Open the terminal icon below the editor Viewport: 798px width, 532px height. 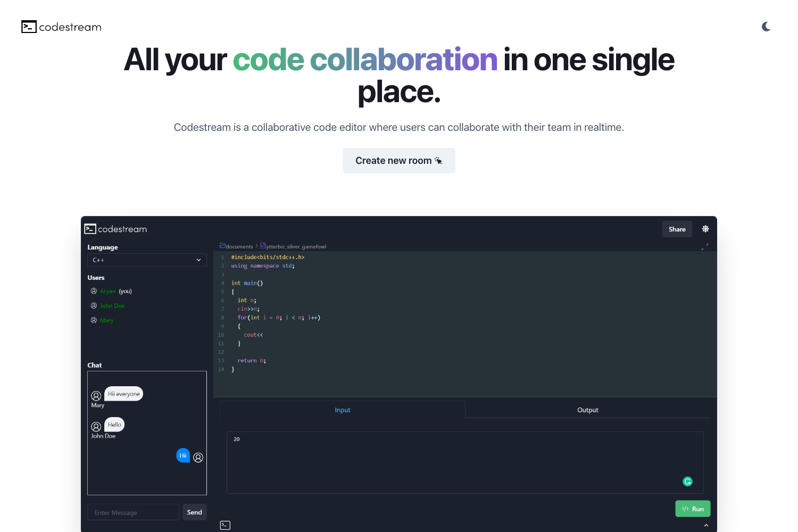pyautogui.click(x=225, y=525)
